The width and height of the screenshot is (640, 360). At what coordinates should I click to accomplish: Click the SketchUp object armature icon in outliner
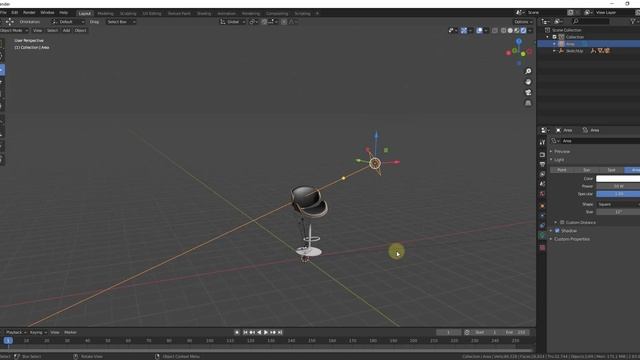[561, 51]
